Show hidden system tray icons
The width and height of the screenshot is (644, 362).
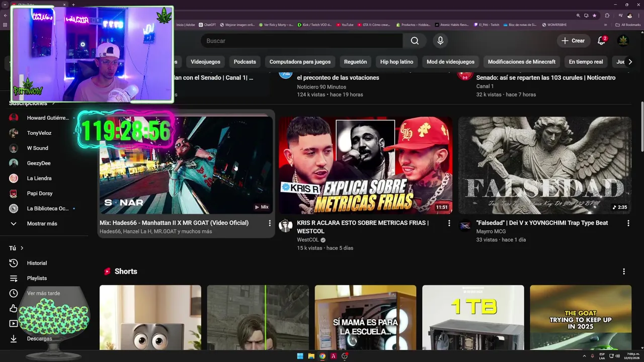click(584, 356)
